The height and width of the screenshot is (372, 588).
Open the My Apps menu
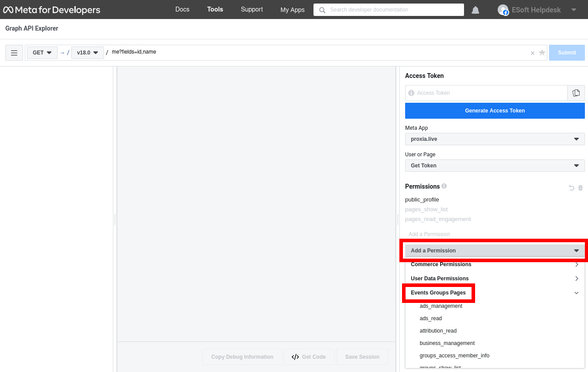(x=292, y=10)
